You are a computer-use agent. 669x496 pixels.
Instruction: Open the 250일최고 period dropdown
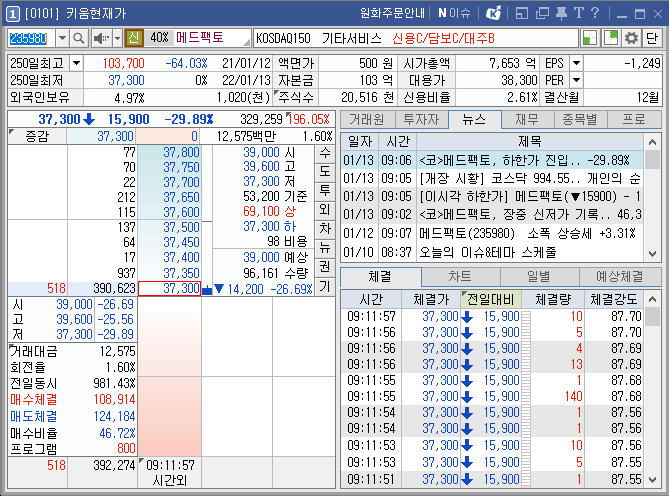click(x=76, y=64)
